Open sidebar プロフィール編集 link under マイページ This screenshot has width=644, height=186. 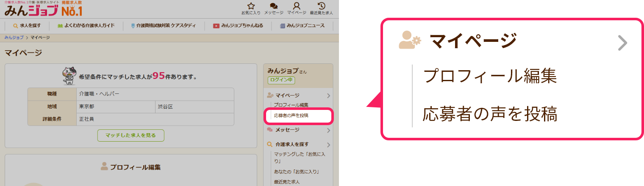click(291, 105)
